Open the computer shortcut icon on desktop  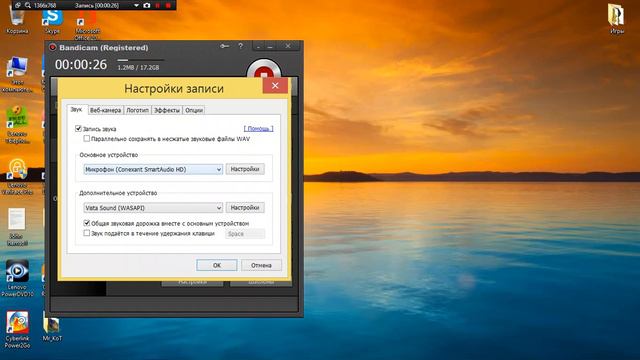(17, 74)
